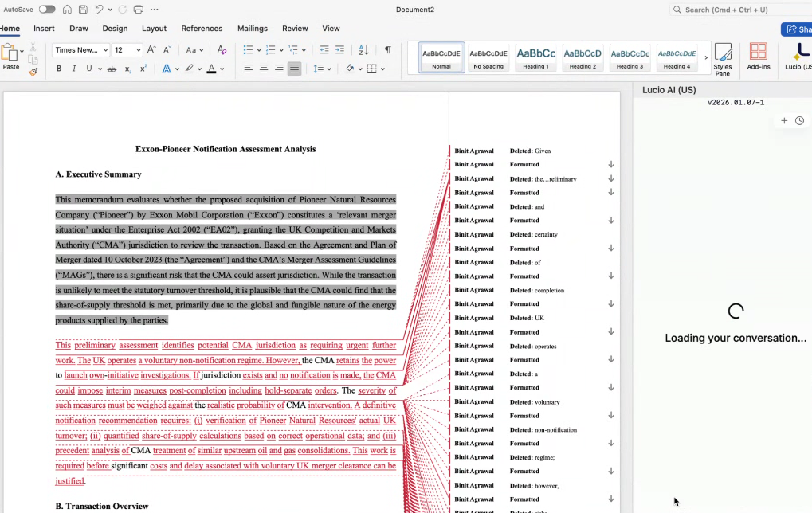Open the font color dropdown arrow
This screenshot has height=513, width=812.
(222, 69)
